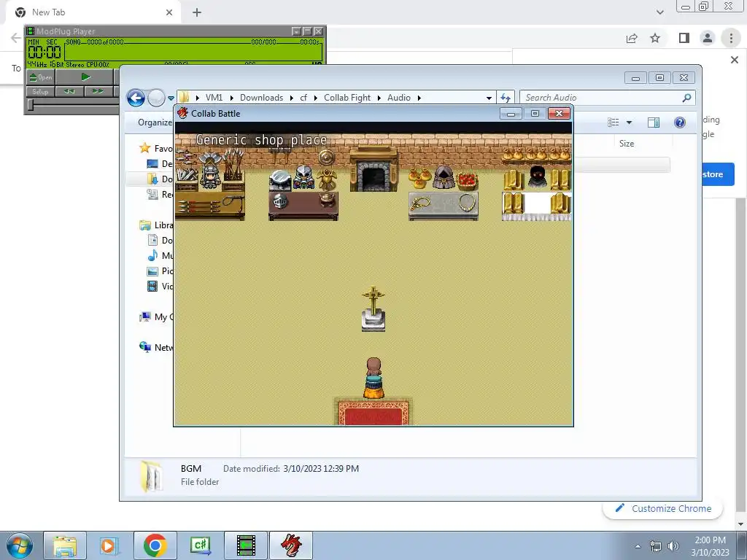Expand arrow after Downloads in address path
Viewport: 747px width, 560px height.
(292, 98)
